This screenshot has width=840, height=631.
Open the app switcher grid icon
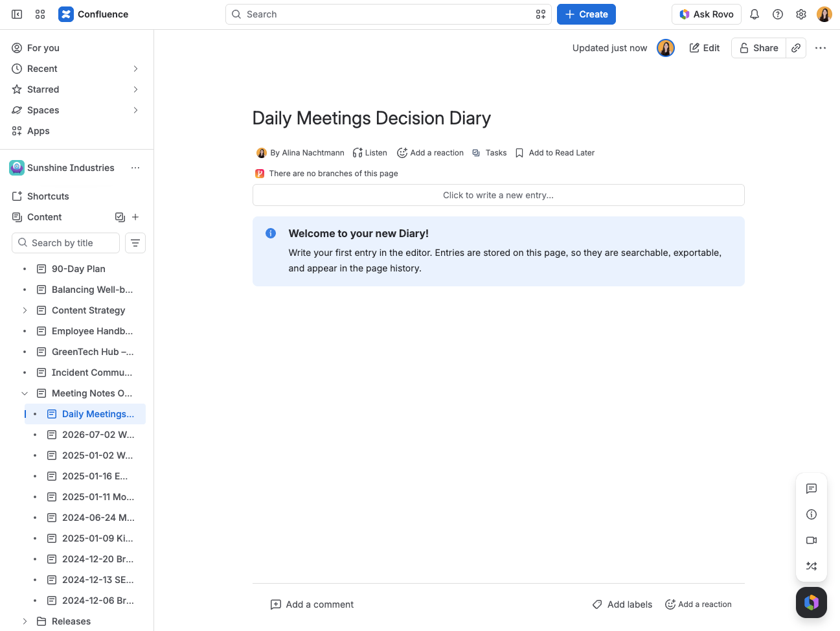tap(40, 14)
